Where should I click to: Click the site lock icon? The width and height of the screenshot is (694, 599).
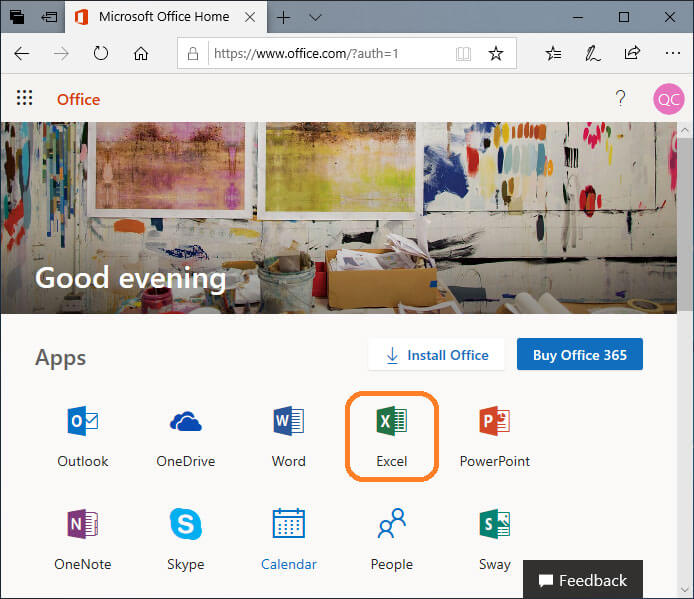(193, 54)
